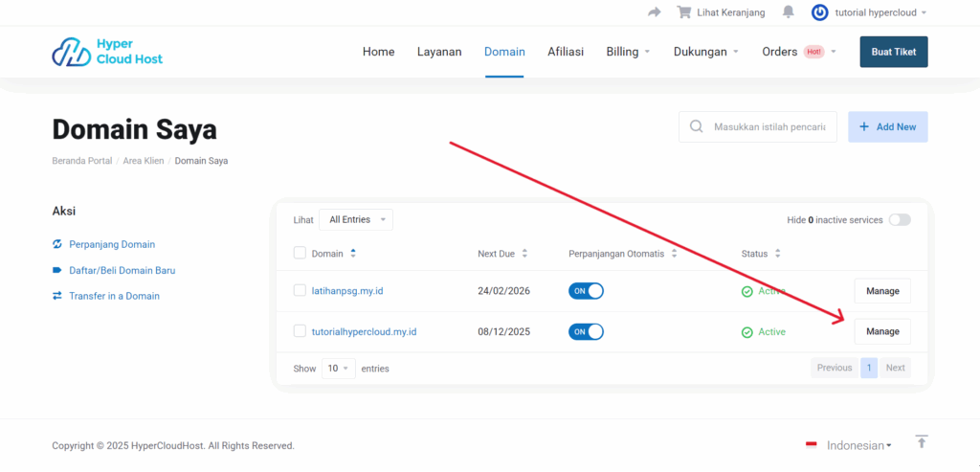The image size is (980, 472).
Task: Open the latihanpsg.my.id domain link
Action: coord(349,291)
